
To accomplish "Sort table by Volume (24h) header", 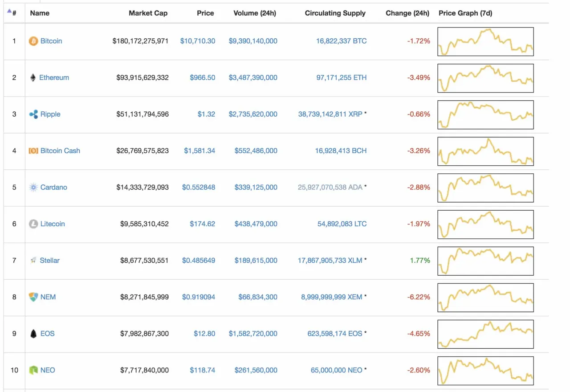I will (x=255, y=13).
